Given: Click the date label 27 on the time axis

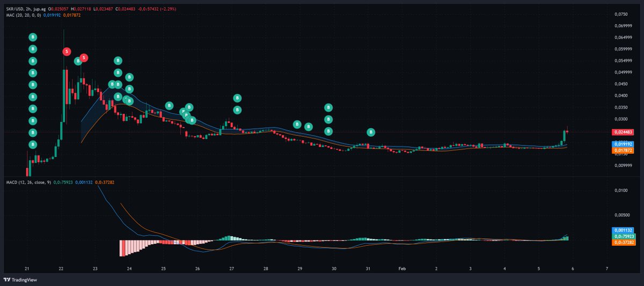Looking at the screenshot, I should point(232,268).
